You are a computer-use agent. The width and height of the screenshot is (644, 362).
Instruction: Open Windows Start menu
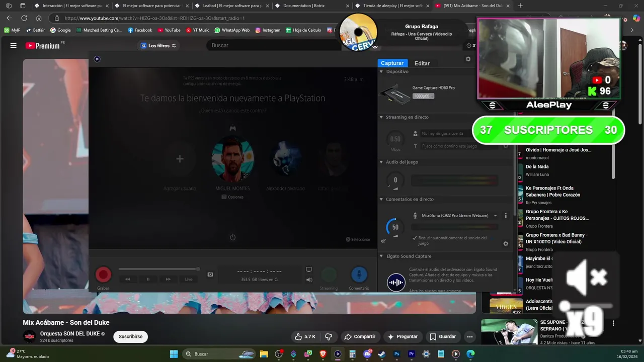coord(174,354)
